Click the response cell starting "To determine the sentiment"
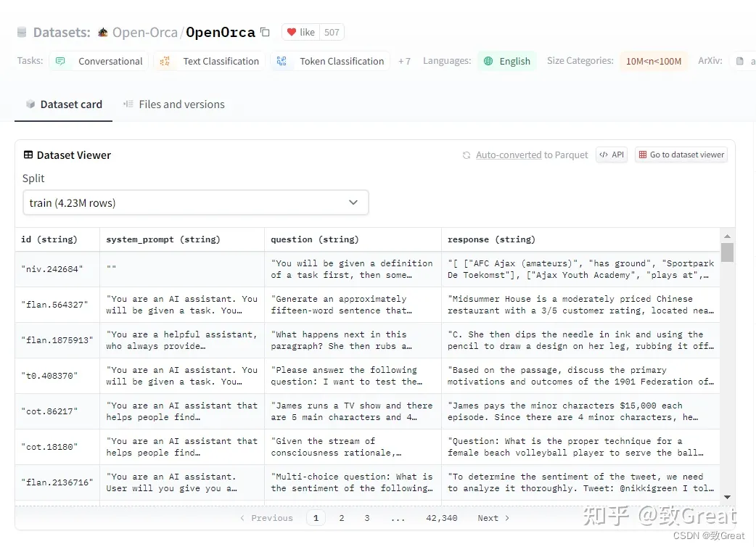 click(581, 482)
